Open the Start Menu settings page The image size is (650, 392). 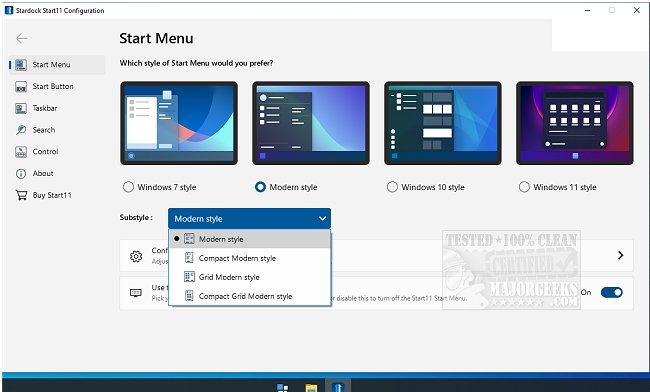(57, 65)
